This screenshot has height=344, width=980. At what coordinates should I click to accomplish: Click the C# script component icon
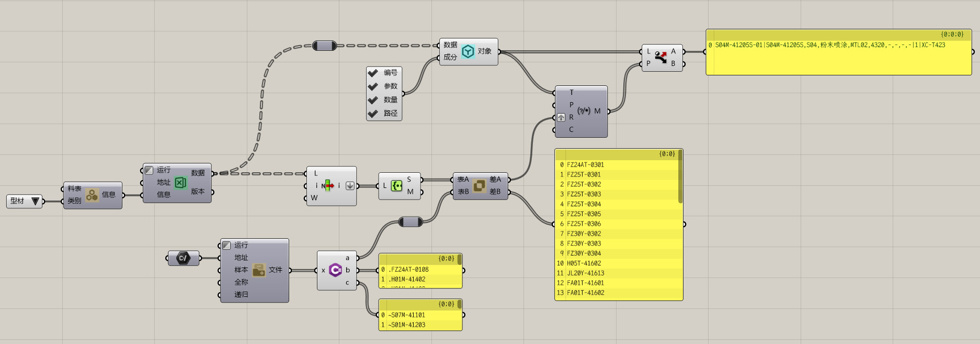coord(335,270)
